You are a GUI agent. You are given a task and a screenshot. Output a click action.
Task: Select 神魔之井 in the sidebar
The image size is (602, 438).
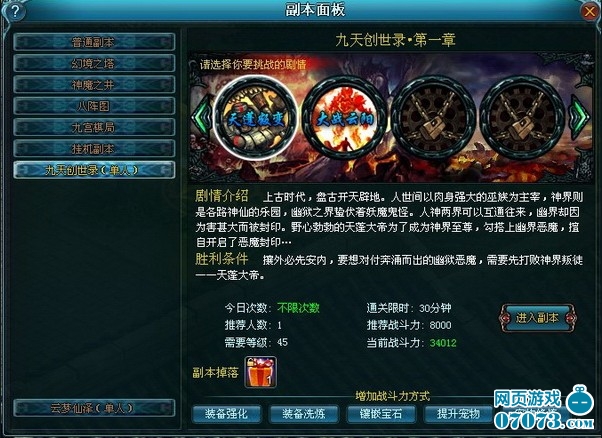point(94,84)
